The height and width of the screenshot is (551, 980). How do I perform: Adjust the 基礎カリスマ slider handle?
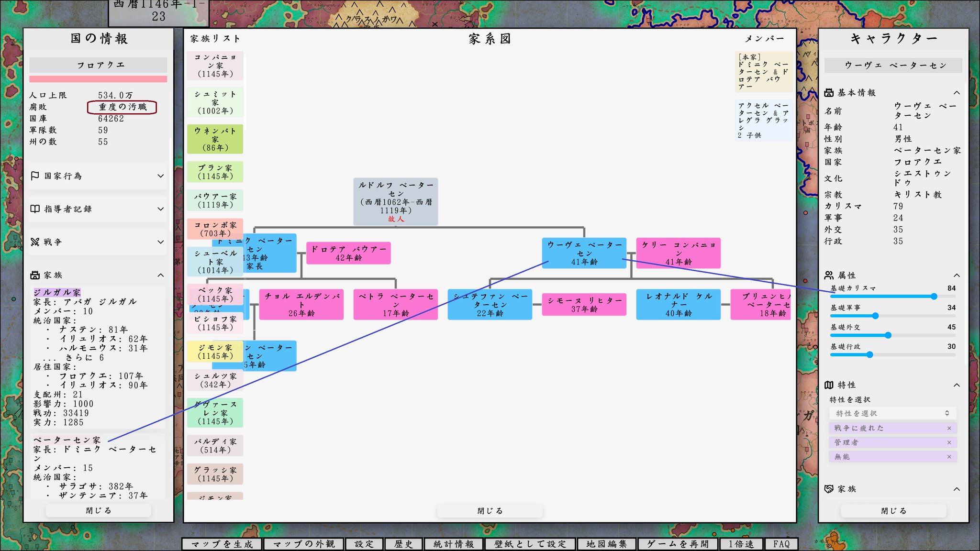click(x=934, y=297)
